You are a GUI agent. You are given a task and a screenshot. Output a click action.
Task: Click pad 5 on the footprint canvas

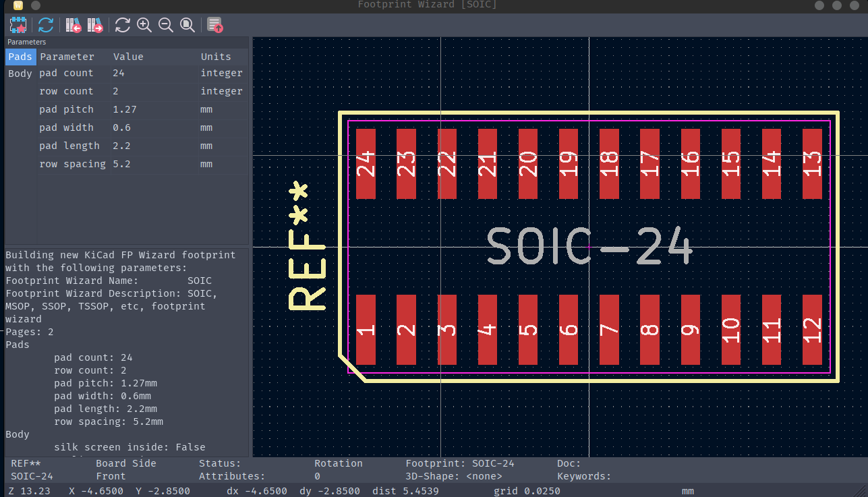click(x=528, y=330)
